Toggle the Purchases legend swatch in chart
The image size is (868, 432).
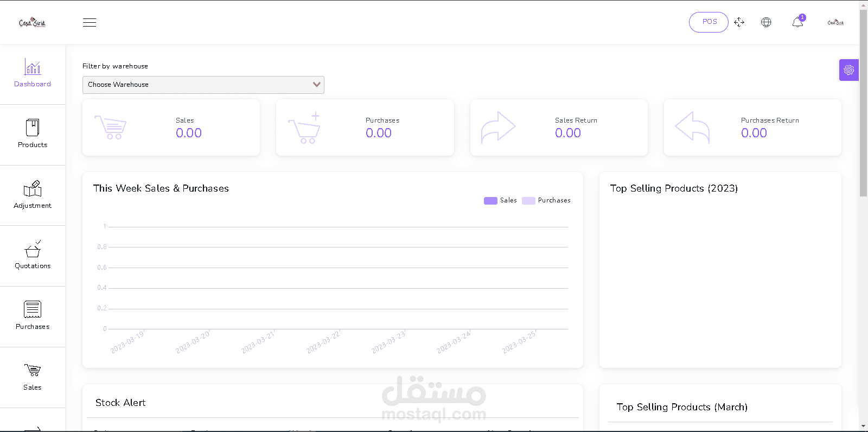(528, 201)
